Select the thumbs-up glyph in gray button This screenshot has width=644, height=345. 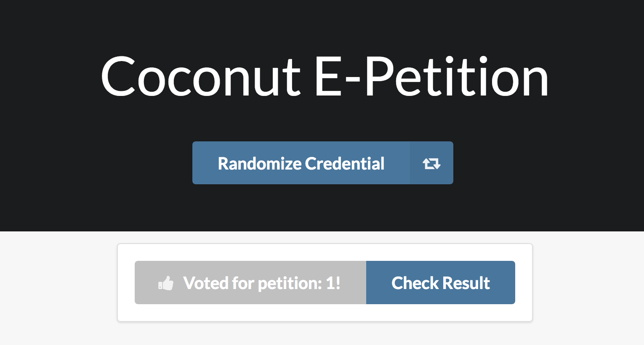[x=166, y=283]
